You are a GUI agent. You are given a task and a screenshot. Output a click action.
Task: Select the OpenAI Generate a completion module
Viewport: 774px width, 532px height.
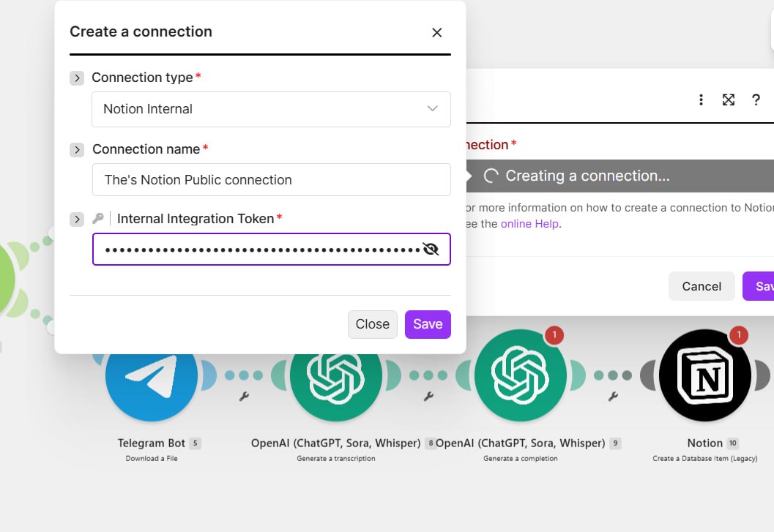point(521,375)
